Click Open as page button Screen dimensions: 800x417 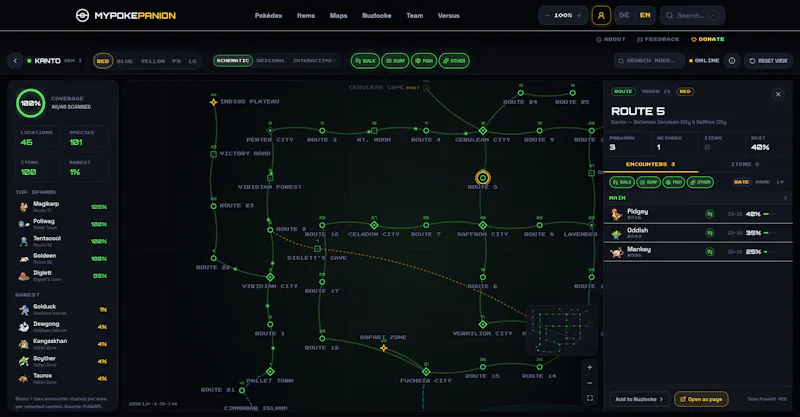point(701,399)
